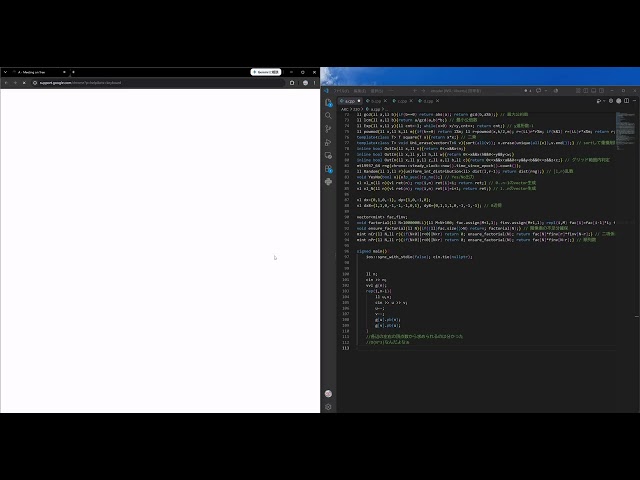Open the Chrome three-dot menu
Viewport: 640px width, 480px height.
click(314, 83)
